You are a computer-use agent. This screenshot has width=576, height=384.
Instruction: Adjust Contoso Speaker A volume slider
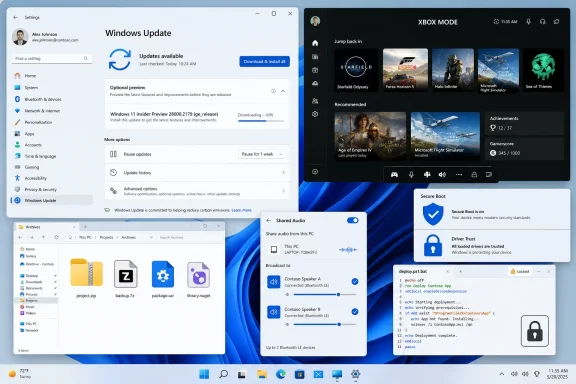[325, 294]
